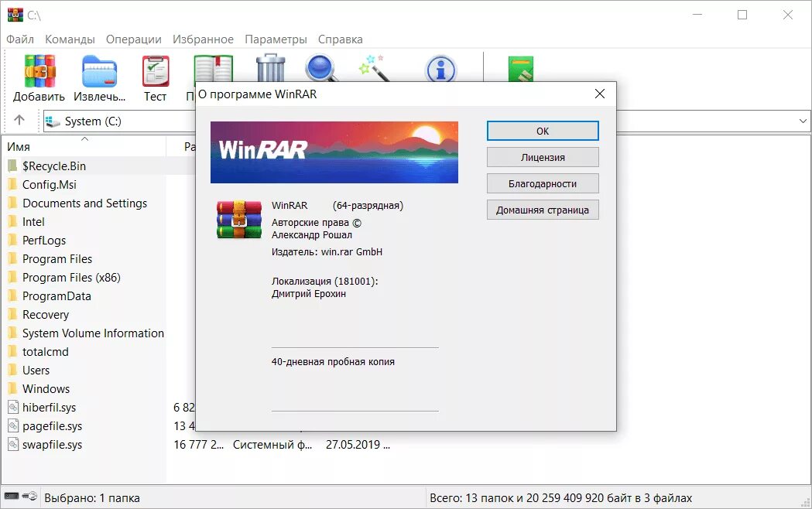Screen dimensions: 812x509
Task: Click the Системный ф... type cell
Action: point(272,444)
